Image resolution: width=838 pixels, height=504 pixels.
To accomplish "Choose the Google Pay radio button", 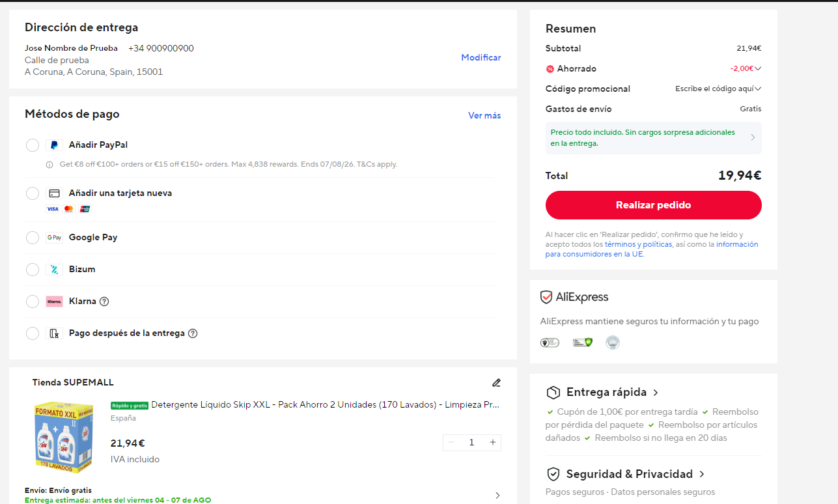I will (x=33, y=238).
